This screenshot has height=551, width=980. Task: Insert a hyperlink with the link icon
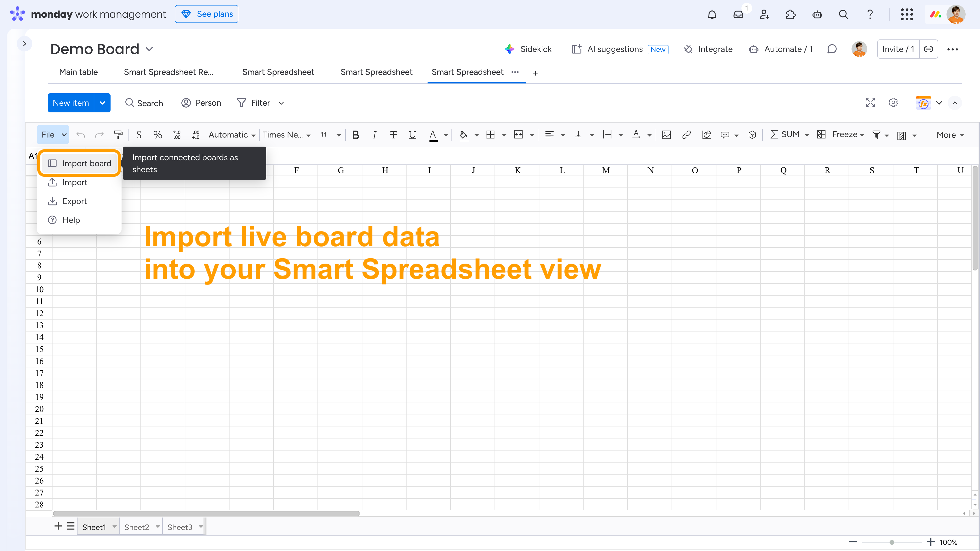coord(686,135)
